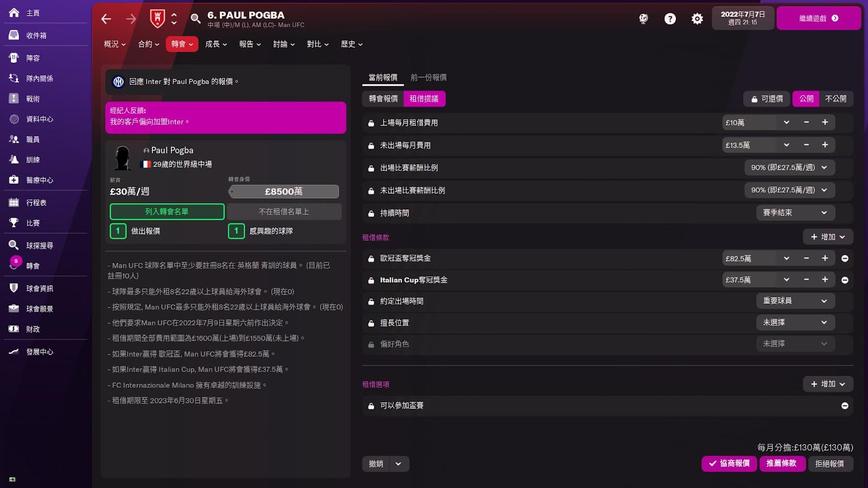Viewport: 868px width, 488px height.
Task: Open 合約 menu
Action: 148,44
